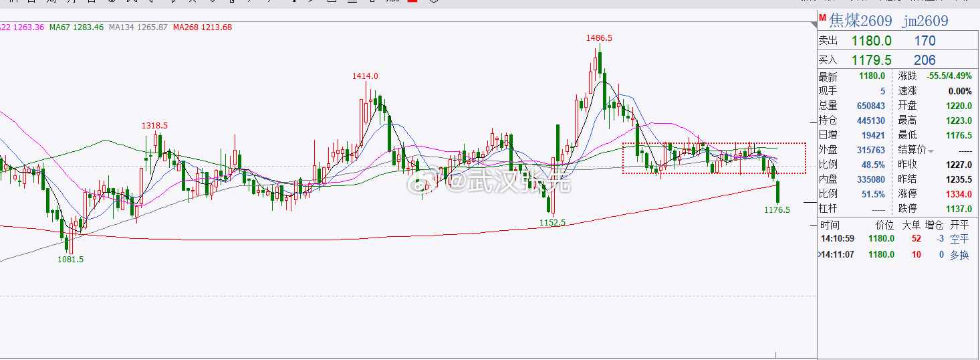Click the 增仓 column header
Image resolution: width=980 pixels, height=360 pixels.
tap(935, 226)
